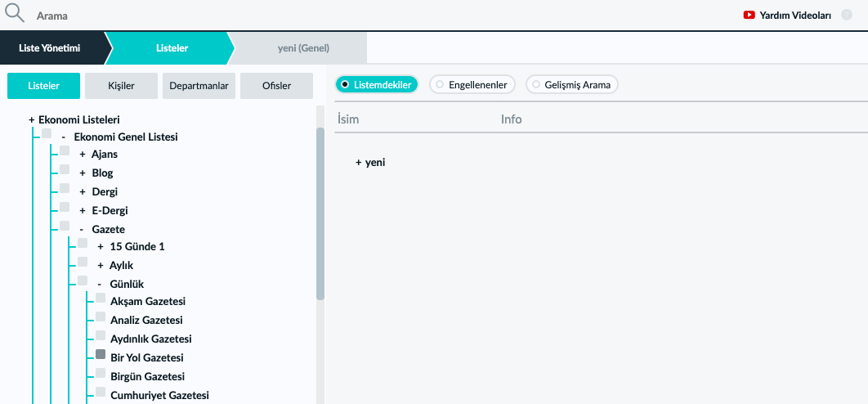The image size is (868, 404).
Task: Switch to the Ofisler tab
Action: tap(277, 86)
